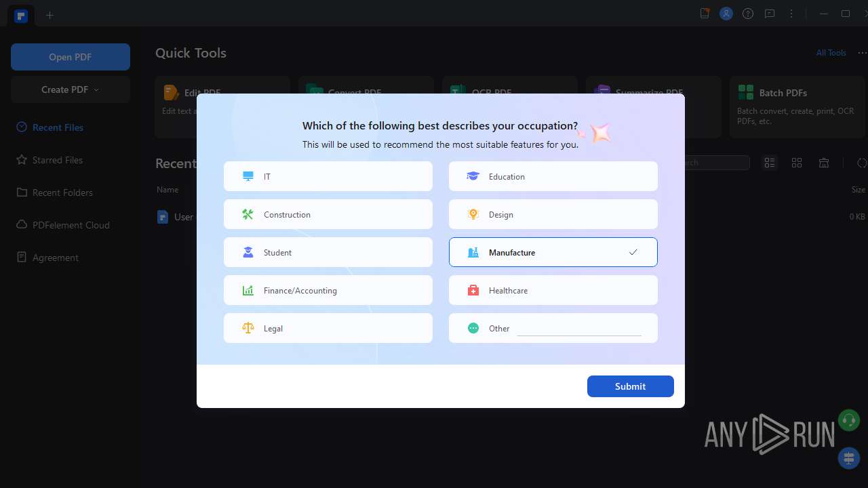Click the IT monitor icon

pyautogui.click(x=248, y=176)
